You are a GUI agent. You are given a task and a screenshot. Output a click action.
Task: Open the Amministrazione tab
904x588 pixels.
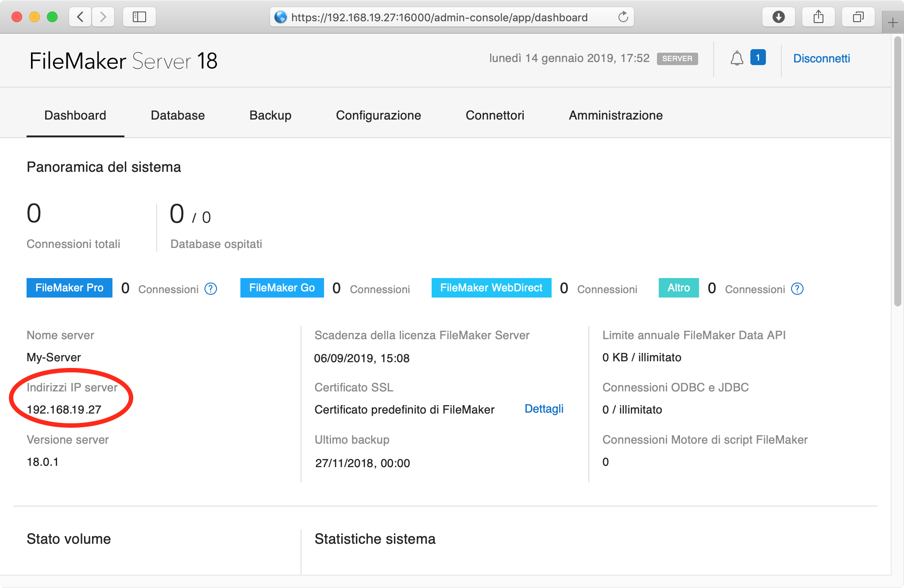tap(615, 116)
